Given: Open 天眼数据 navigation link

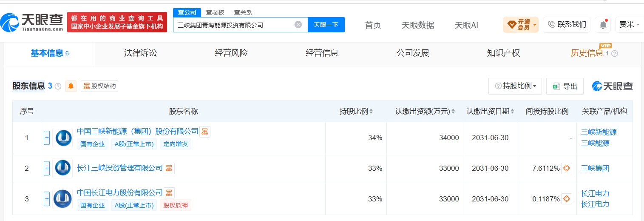Looking at the screenshot, I should [x=418, y=25].
